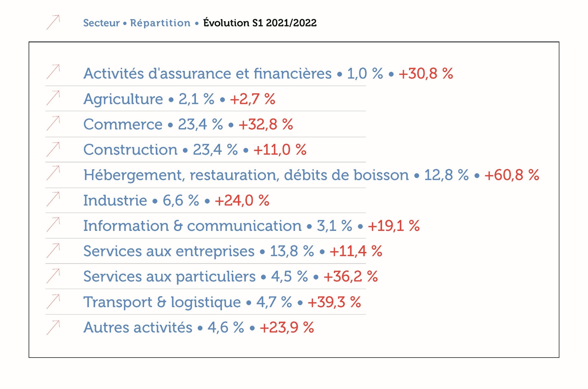Image resolution: width=588 pixels, height=389 pixels.
Task: Select the arrow icon next to Industrie
Action: (x=53, y=199)
